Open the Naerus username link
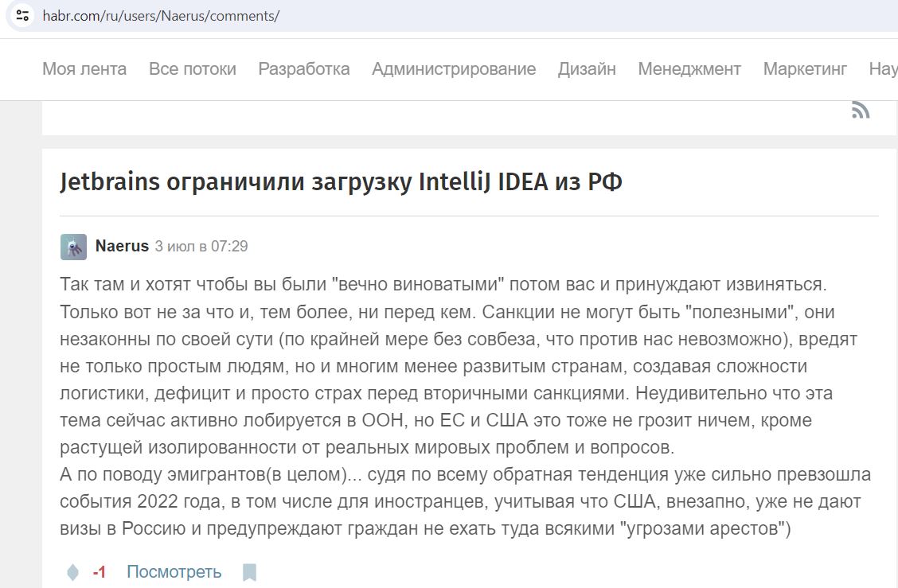Viewport: 898px width, 588px height. click(x=122, y=246)
